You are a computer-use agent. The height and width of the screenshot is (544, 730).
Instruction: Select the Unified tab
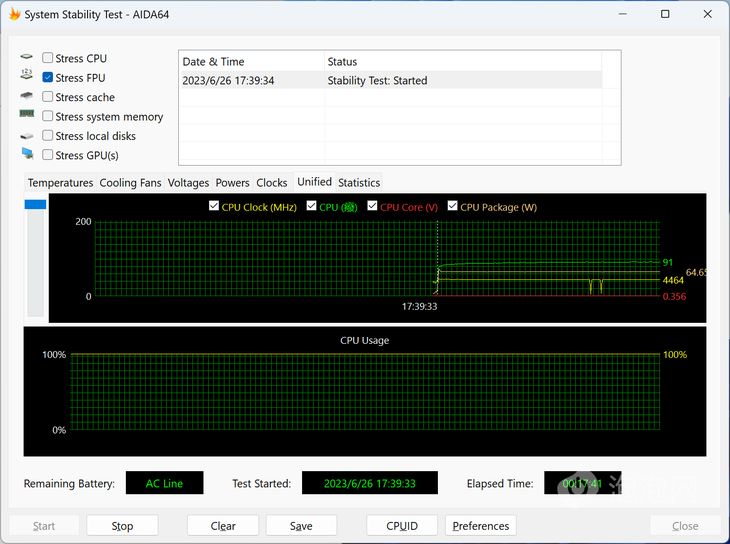tap(314, 182)
